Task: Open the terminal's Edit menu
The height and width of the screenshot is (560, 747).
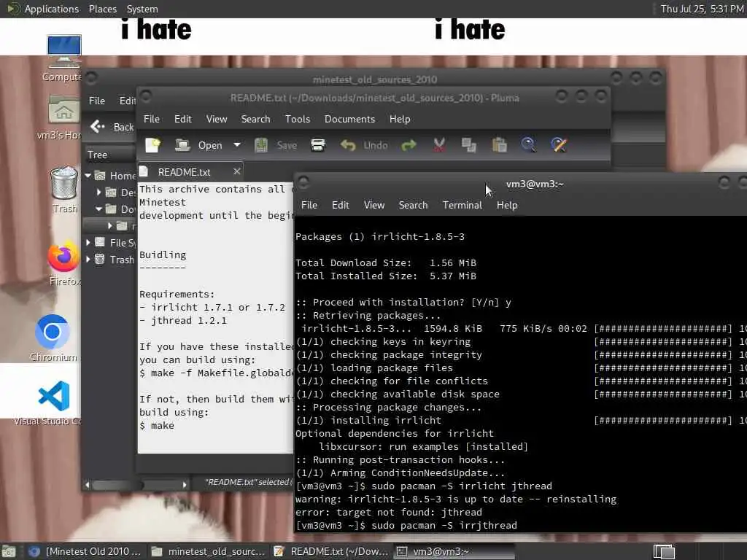Action: (340, 205)
